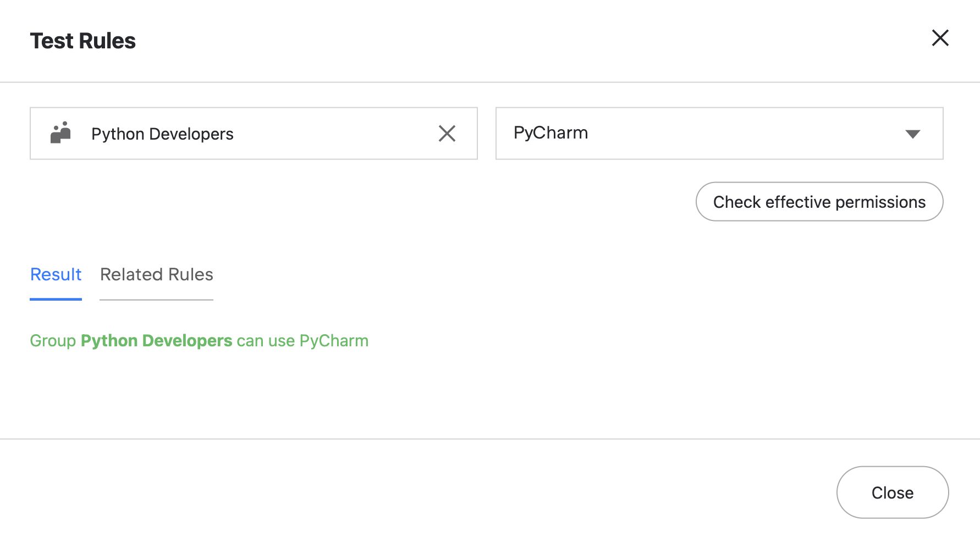
Task: Select the Result tab
Action: 56,274
